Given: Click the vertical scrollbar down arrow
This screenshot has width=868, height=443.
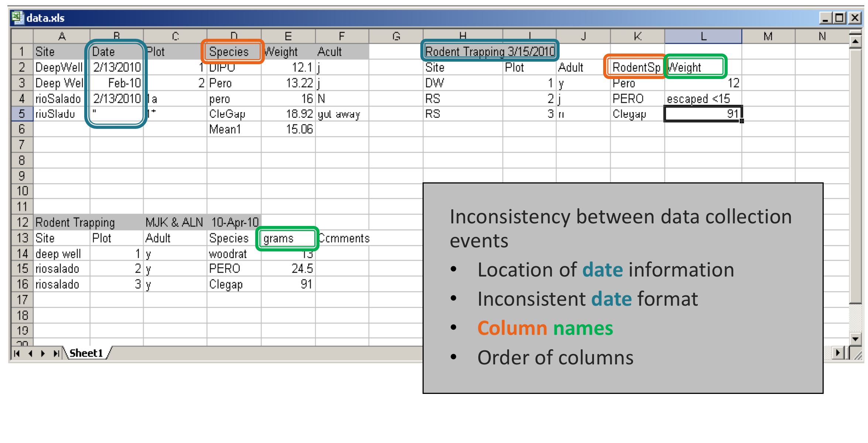Looking at the screenshot, I should click(x=855, y=339).
